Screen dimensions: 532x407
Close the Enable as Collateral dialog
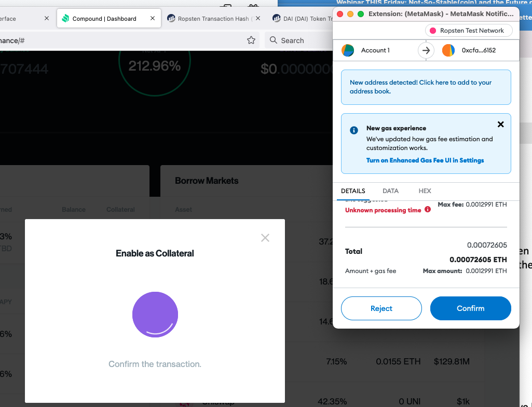265,238
